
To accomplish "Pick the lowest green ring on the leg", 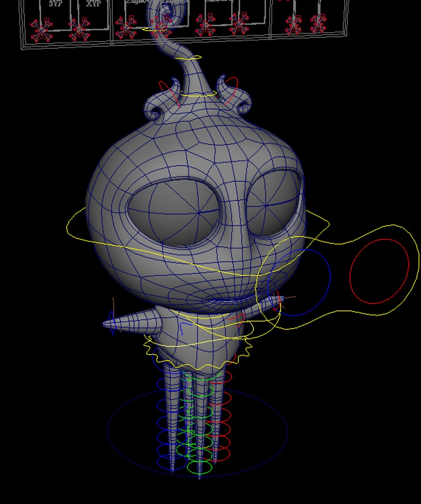I will [x=199, y=468].
